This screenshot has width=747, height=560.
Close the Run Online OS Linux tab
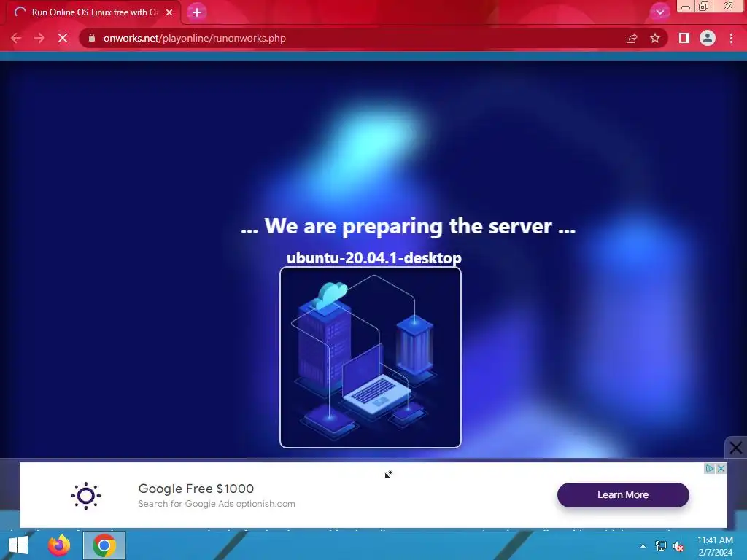(x=169, y=12)
